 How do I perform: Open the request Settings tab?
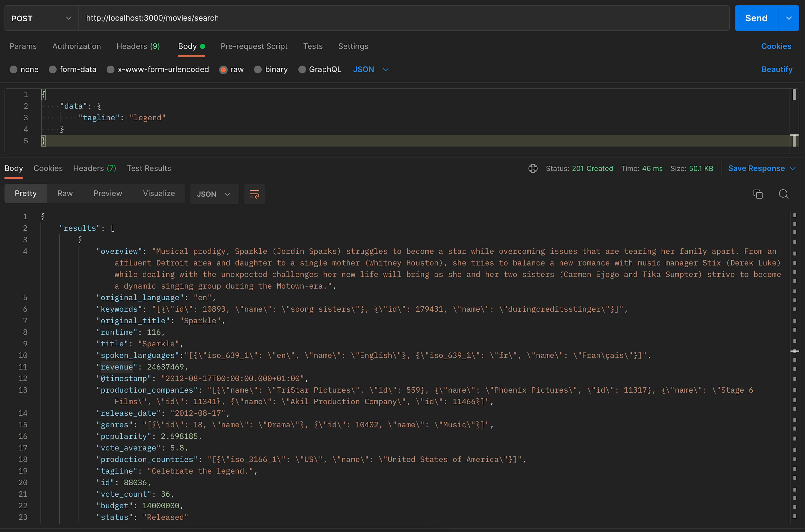353,46
